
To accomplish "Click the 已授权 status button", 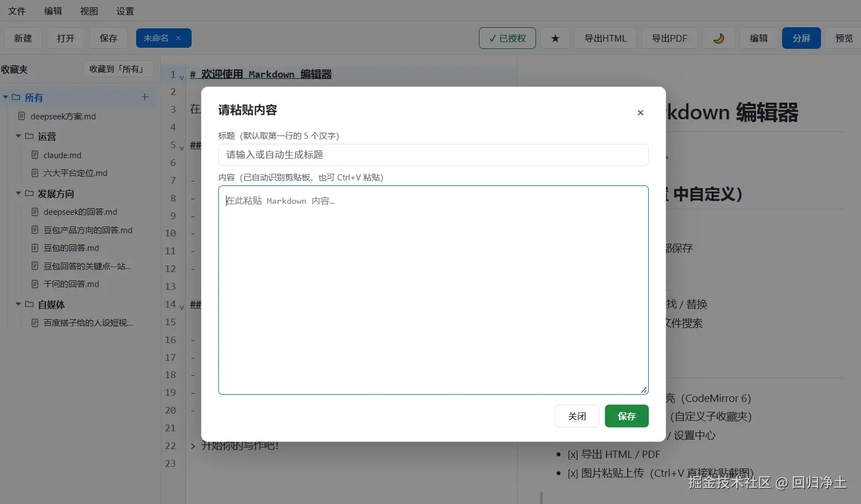I will [x=507, y=38].
